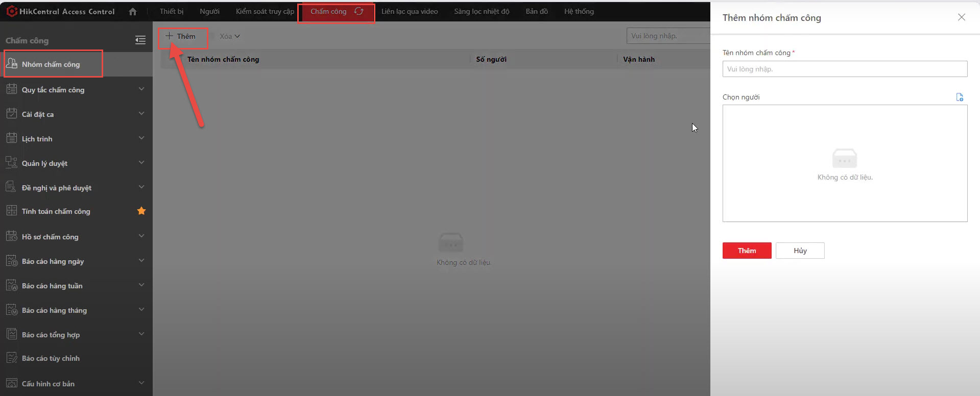Expand the Cài đặt ca menu
980x396 pixels.
coord(141,114)
